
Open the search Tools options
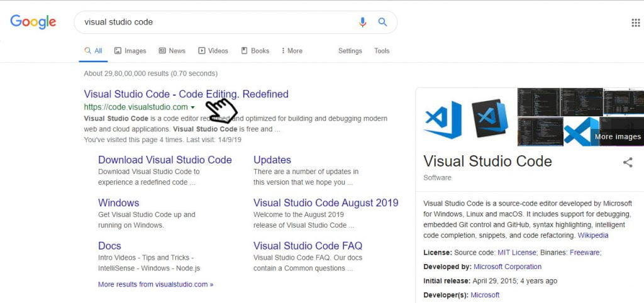click(382, 51)
